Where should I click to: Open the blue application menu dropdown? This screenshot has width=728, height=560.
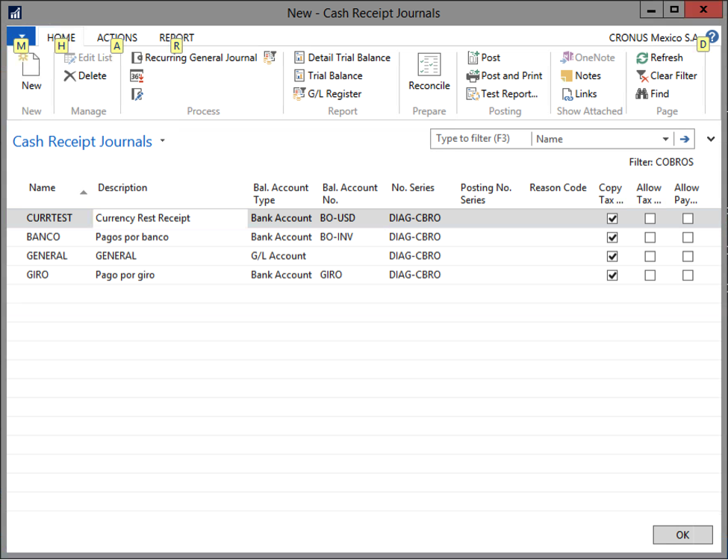point(22,36)
